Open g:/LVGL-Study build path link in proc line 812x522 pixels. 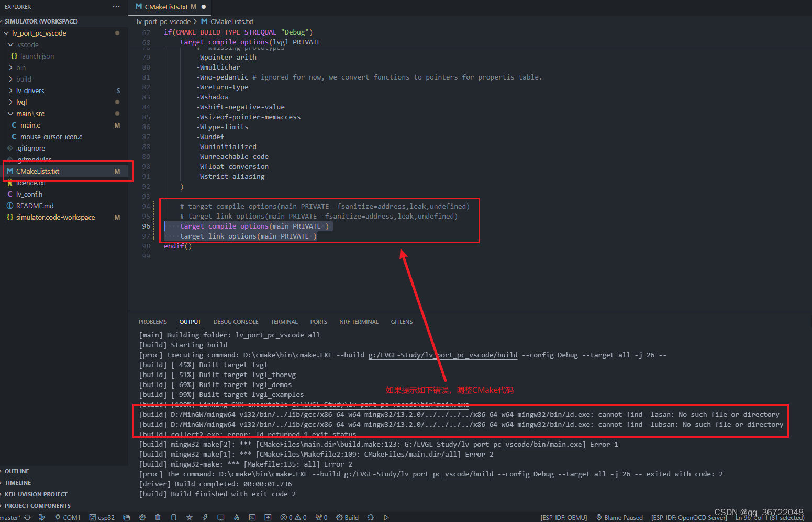pos(443,355)
